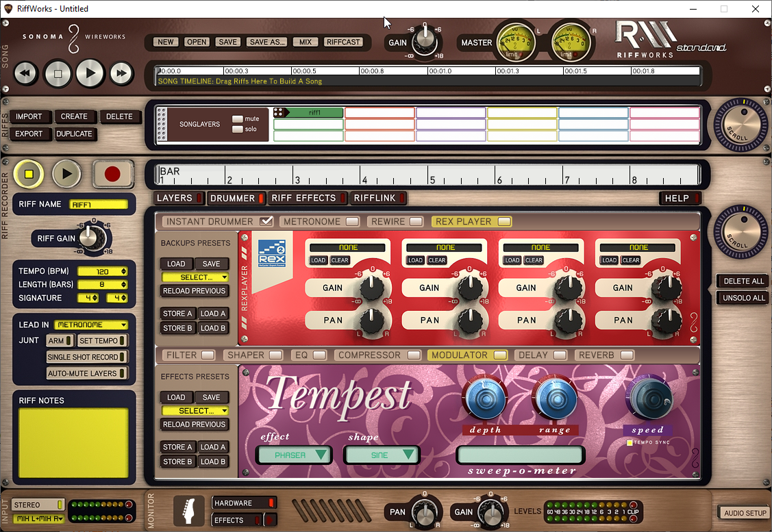Screen dimensions: 772x532
Task: Click the DUPLICATE riff button
Action: pyautogui.click(x=74, y=134)
